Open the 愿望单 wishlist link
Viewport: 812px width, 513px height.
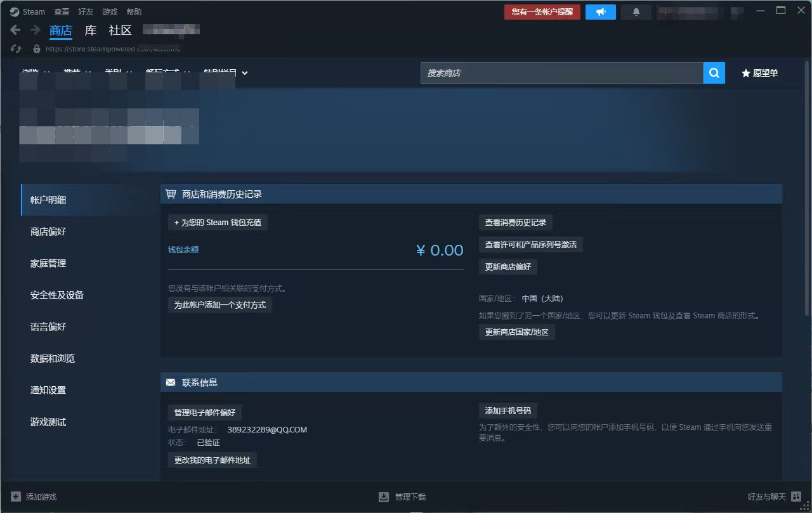766,73
